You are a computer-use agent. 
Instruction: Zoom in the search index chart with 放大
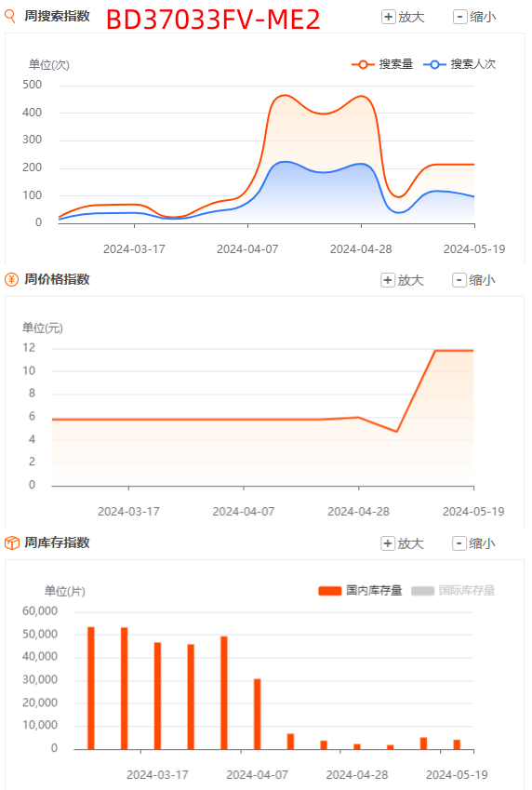403,17
